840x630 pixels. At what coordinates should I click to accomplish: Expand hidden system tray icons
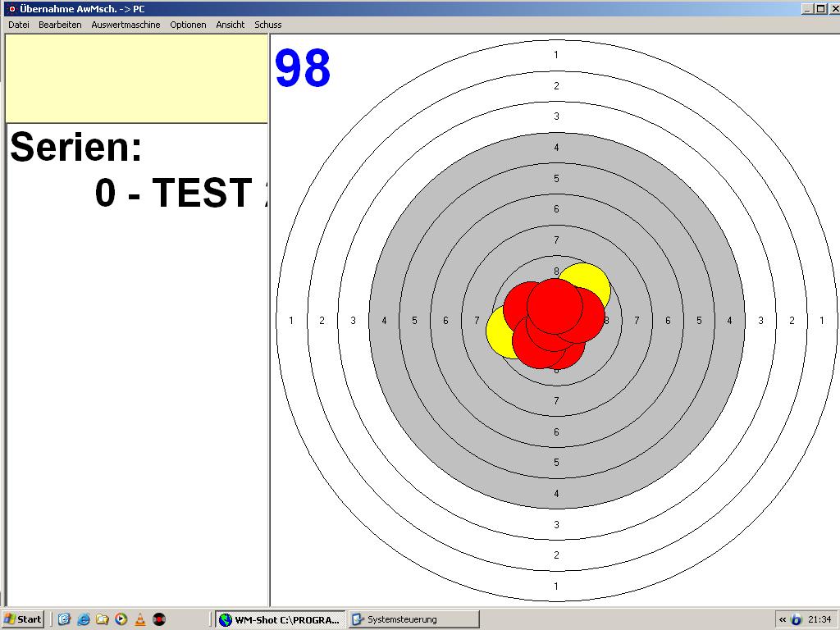coord(783,619)
